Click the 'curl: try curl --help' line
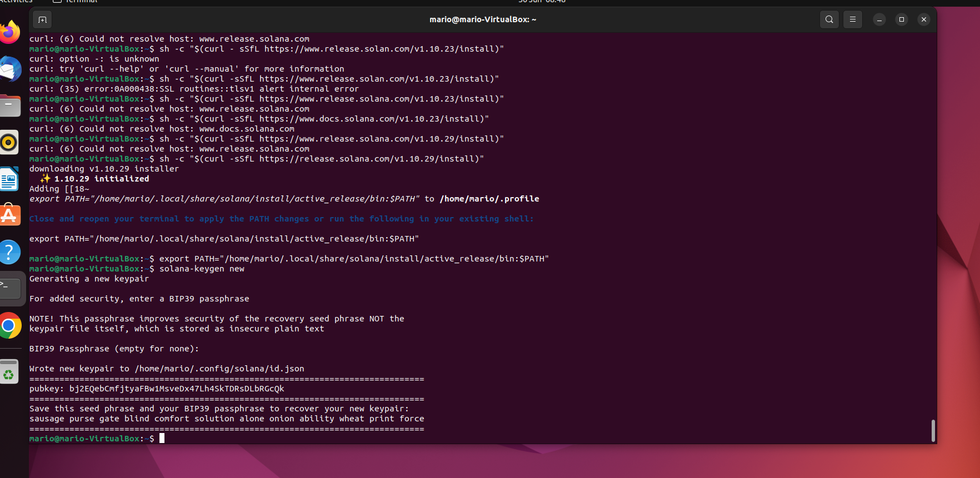This screenshot has width=980, height=478. pos(187,69)
